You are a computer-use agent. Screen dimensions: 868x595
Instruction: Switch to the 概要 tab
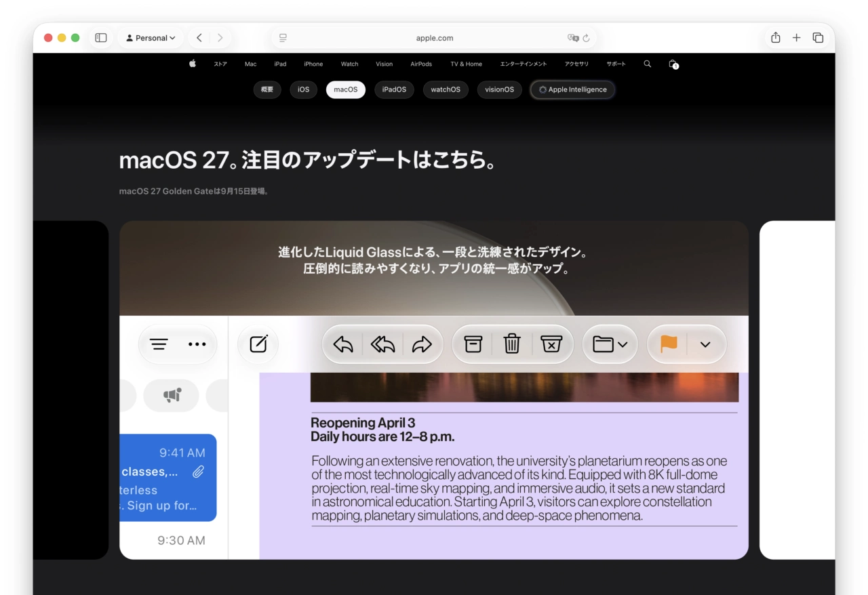click(x=267, y=89)
